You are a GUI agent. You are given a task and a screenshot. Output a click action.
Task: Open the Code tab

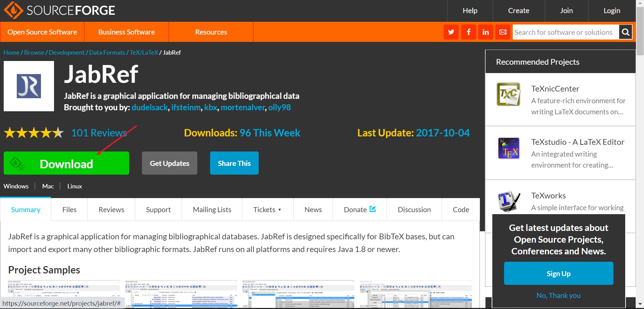click(x=461, y=209)
